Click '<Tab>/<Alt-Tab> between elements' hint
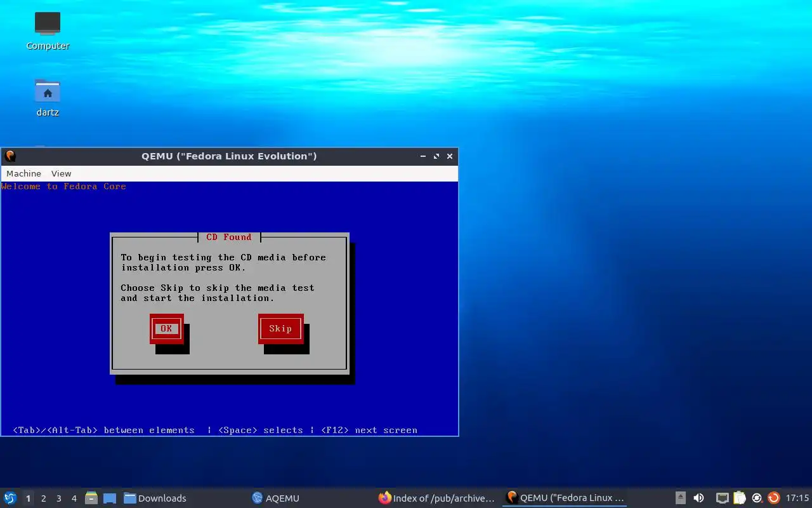 103,430
